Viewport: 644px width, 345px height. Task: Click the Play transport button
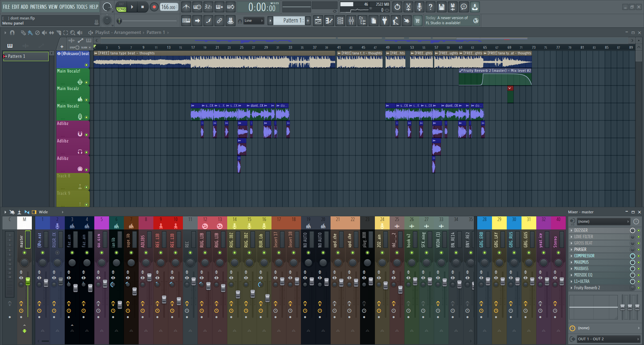tap(132, 7)
